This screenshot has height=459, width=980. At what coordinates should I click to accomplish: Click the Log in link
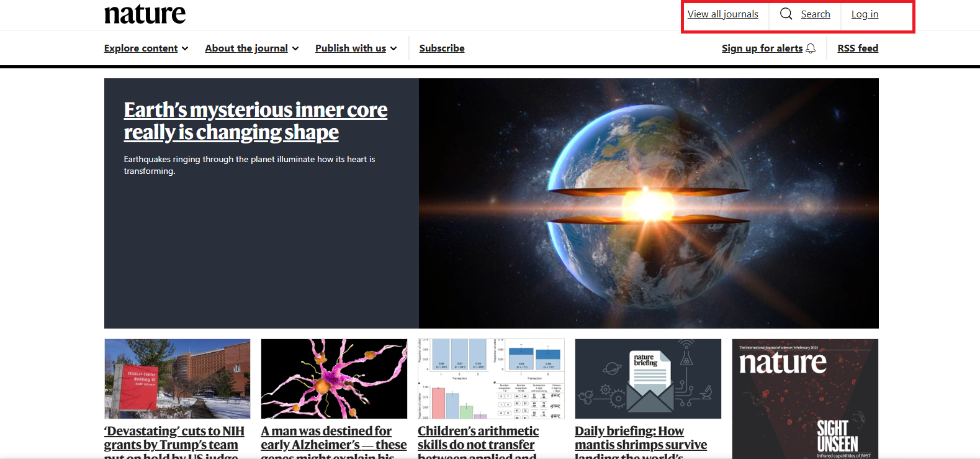click(x=864, y=14)
